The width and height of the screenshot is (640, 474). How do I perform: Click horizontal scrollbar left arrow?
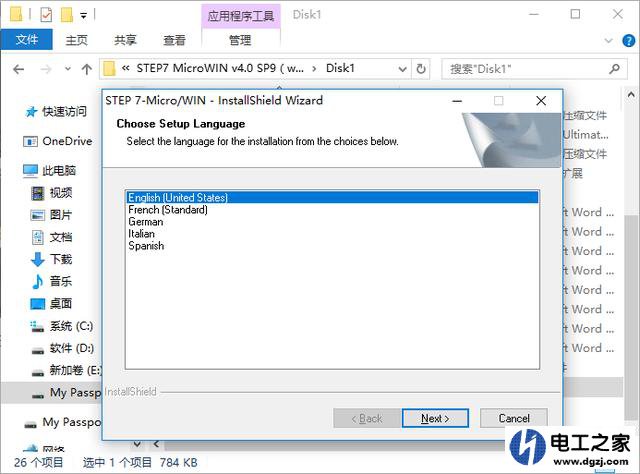tap(156, 444)
